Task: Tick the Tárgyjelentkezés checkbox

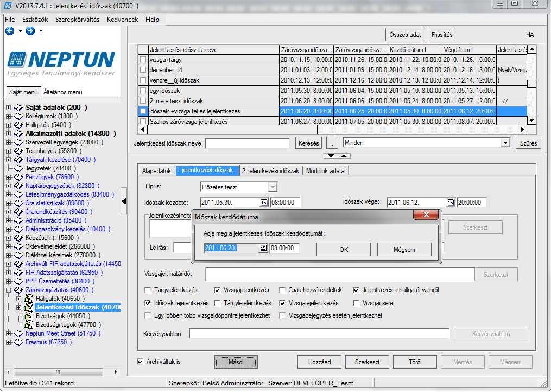Action: click(148, 290)
